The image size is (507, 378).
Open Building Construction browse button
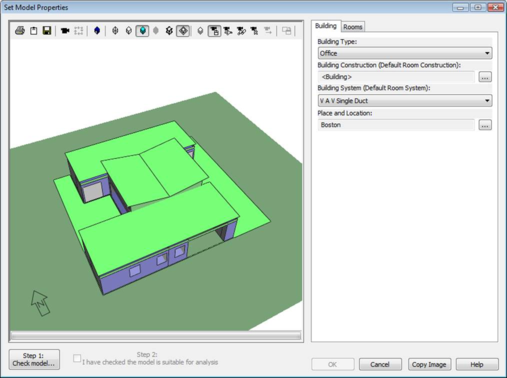tap(485, 77)
